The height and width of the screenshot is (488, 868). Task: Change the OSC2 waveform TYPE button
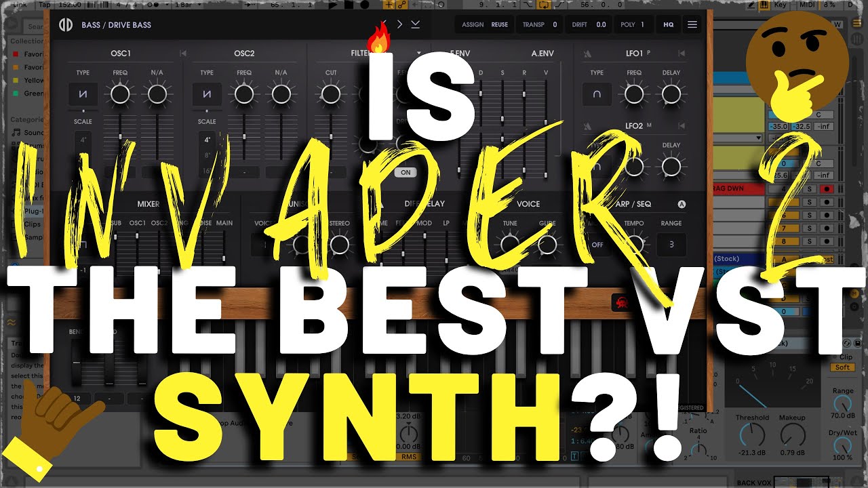point(207,94)
